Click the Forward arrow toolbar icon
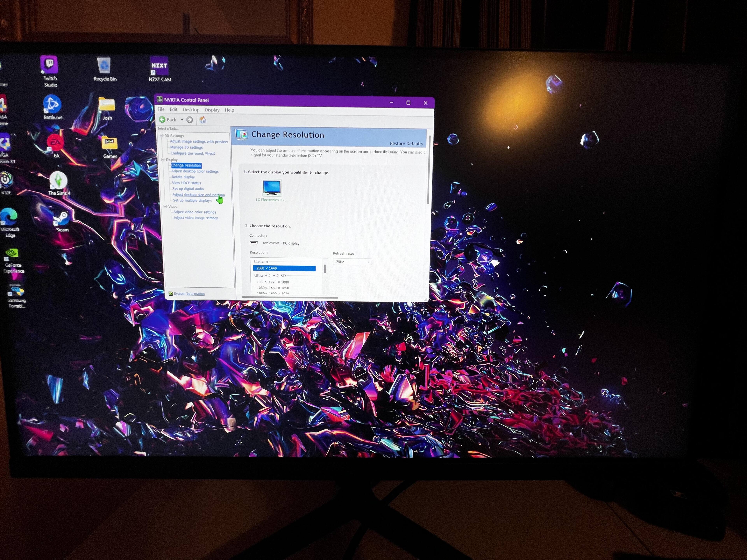747x560 pixels. point(190,120)
